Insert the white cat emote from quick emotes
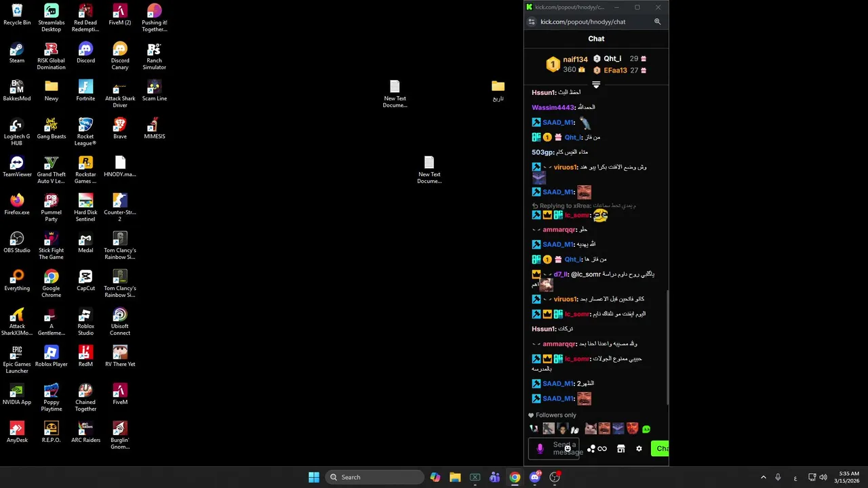Image resolution: width=868 pixels, height=488 pixels. (591, 428)
